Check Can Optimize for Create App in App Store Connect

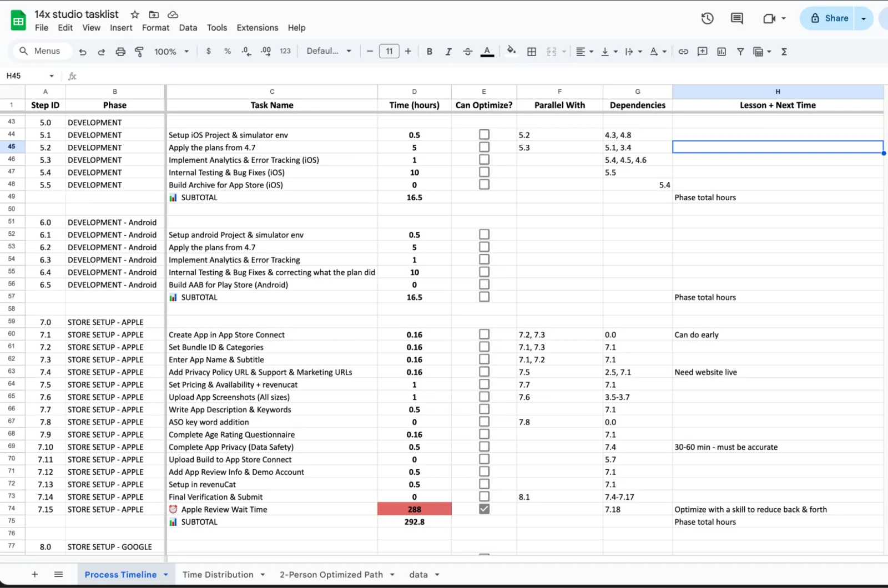[485, 334]
